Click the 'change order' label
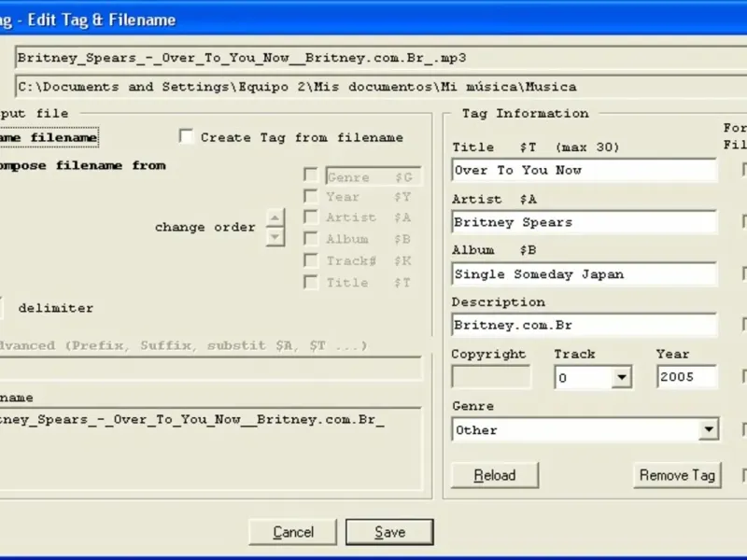The image size is (747, 560). point(205,227)
